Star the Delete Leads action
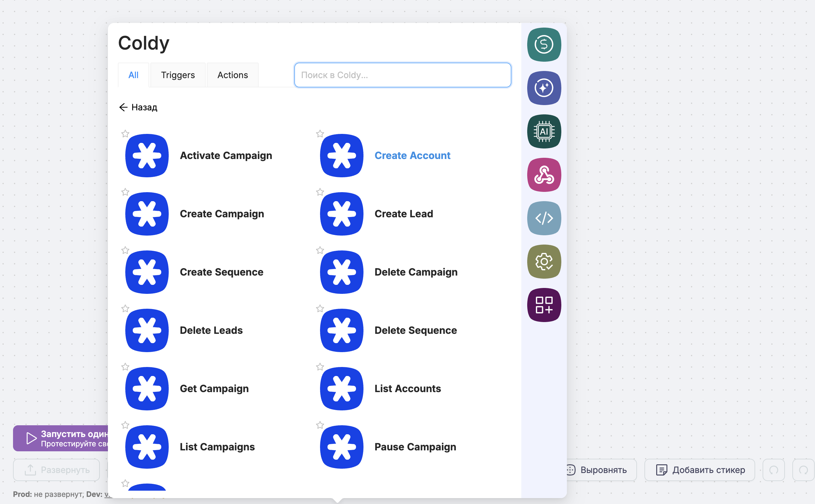Viewport: 815px width, 504px height. 125,308
